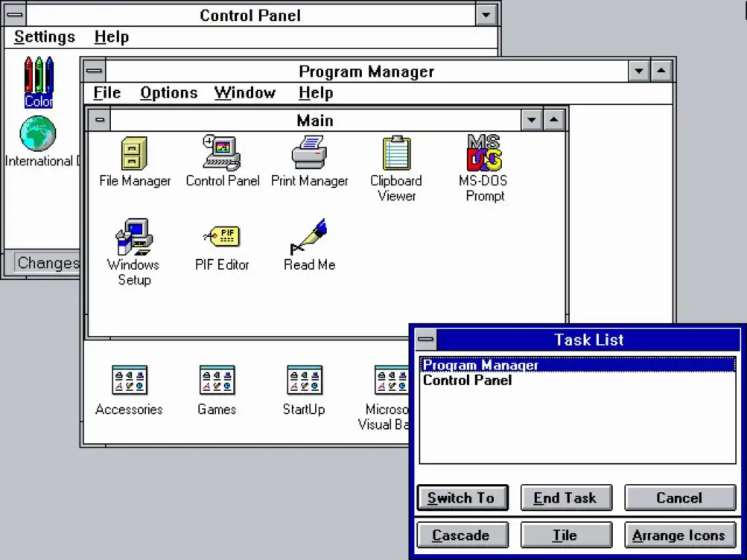Open Help menu in Control Panel
The height and width of the screenshot is (560, 747).
pyautogui.click(x=112, y=36)
